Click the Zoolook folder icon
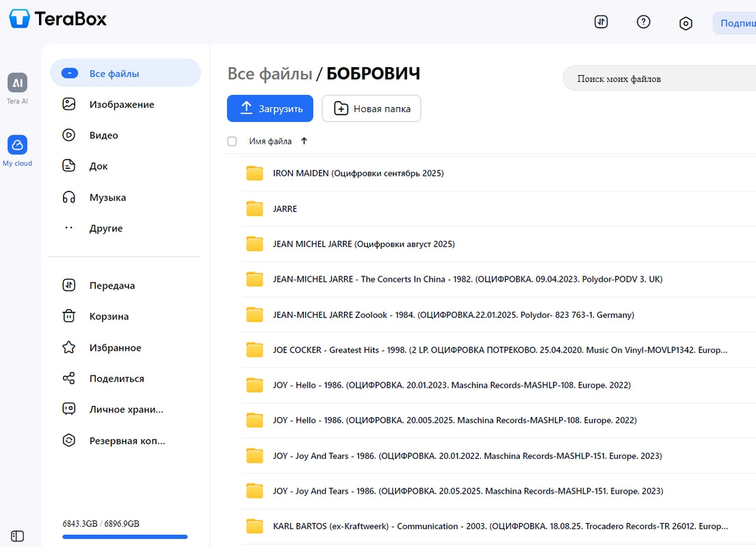756x547 pixels. [x=255, y=315]
